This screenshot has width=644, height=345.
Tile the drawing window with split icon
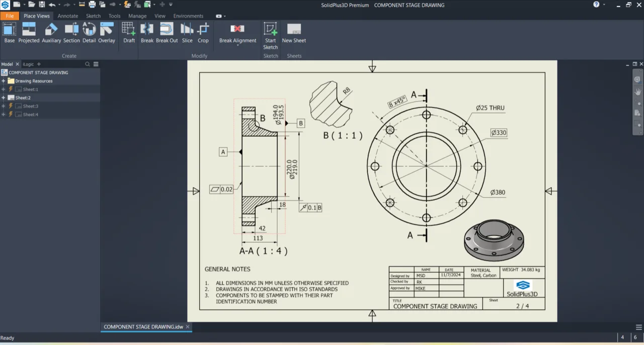coord(635,64)
